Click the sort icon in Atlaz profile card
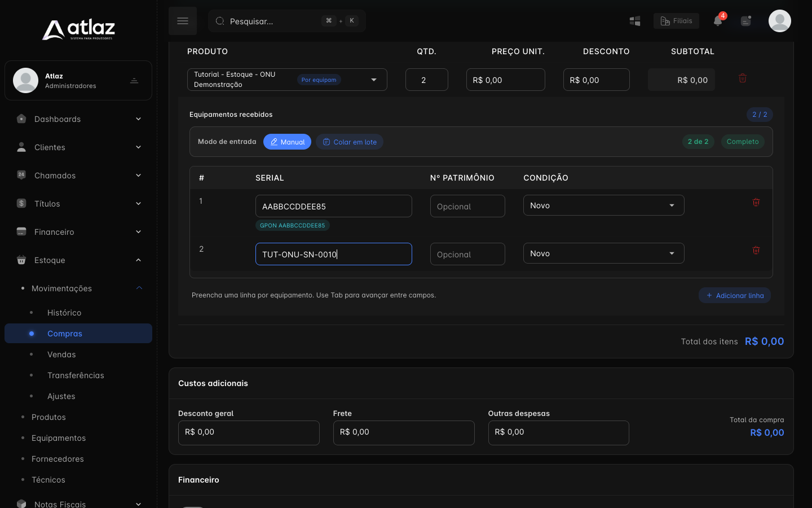812x508 pixels. click(134, 81)
